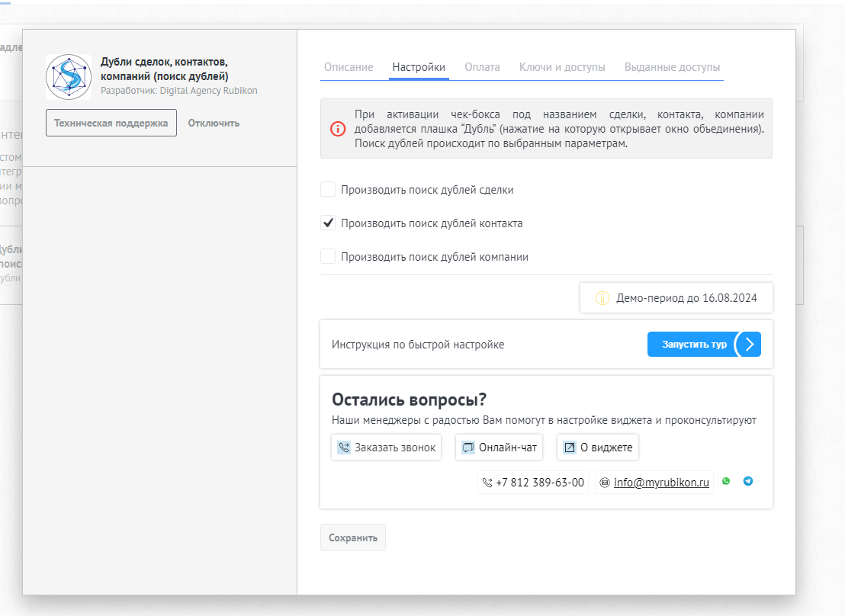This screenshot has width=845, height=616.
Task: Click the Rubikon widget logo
Action: (x=69, y=76)
